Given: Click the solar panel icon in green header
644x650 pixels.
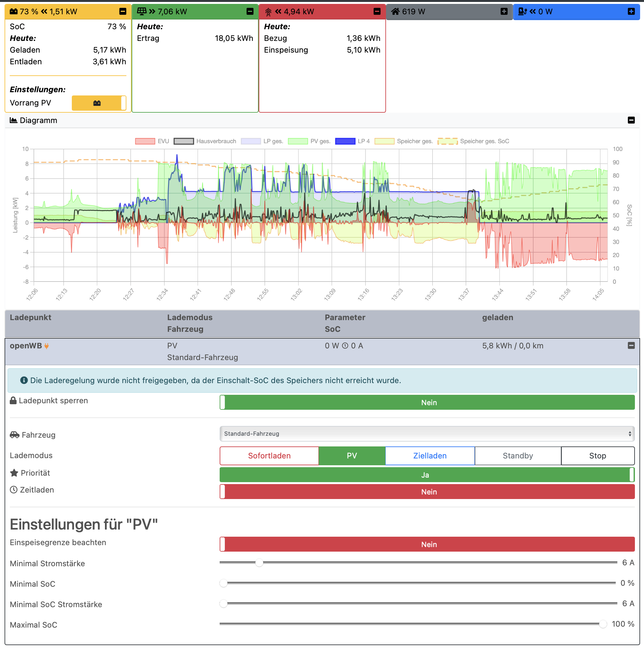Looking at the screenshot, I should point(142,11).
